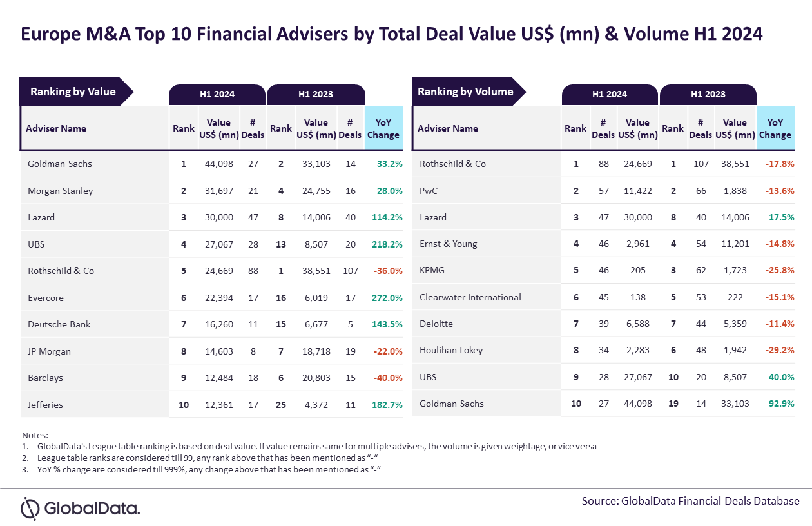Screen dimensions: 812x526
Task: Click Morgan Stanley adviser name
Action: (x=61, y=191)
